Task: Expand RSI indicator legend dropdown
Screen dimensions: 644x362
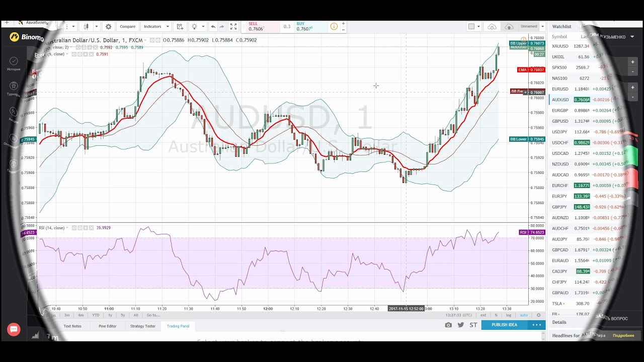Action: 67,228
